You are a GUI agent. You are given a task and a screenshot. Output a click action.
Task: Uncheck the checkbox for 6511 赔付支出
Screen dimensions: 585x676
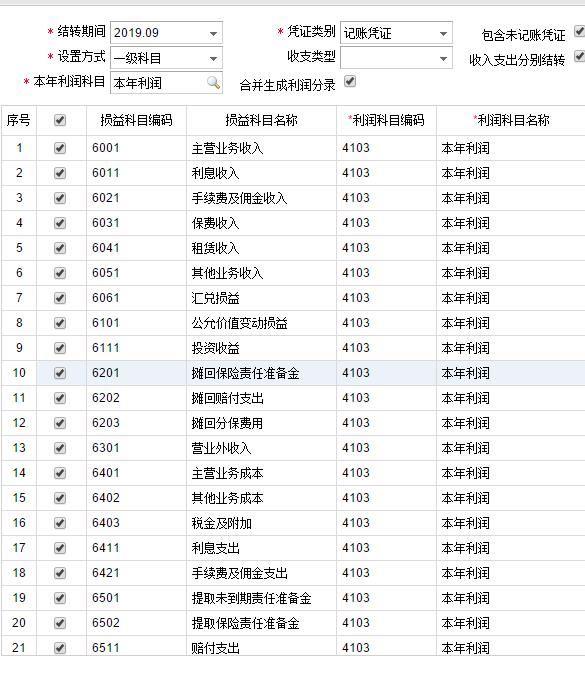pyautogui.click(x=60, y=648)
